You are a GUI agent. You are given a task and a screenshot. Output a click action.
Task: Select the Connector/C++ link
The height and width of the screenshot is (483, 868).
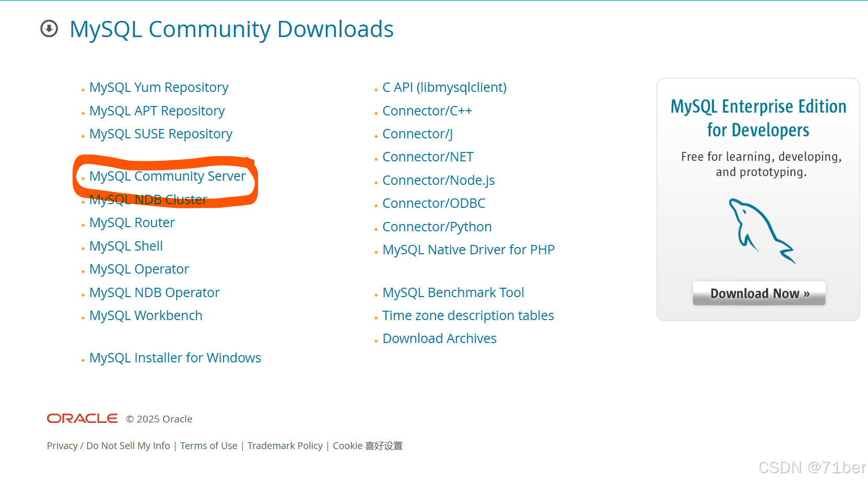(x=427, y=111)
